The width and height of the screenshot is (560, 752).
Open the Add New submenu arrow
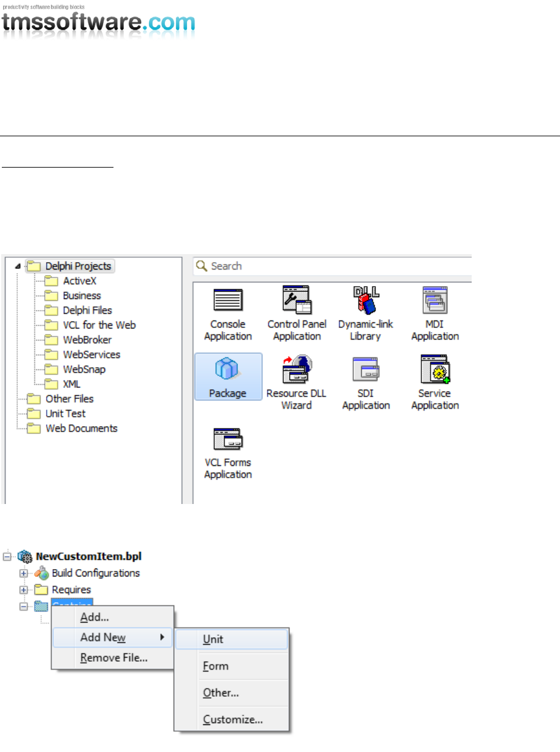tap(163, 637)
